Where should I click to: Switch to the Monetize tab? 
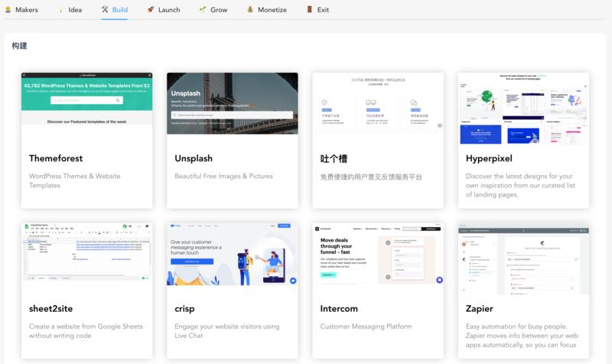(x=267, y=10)
